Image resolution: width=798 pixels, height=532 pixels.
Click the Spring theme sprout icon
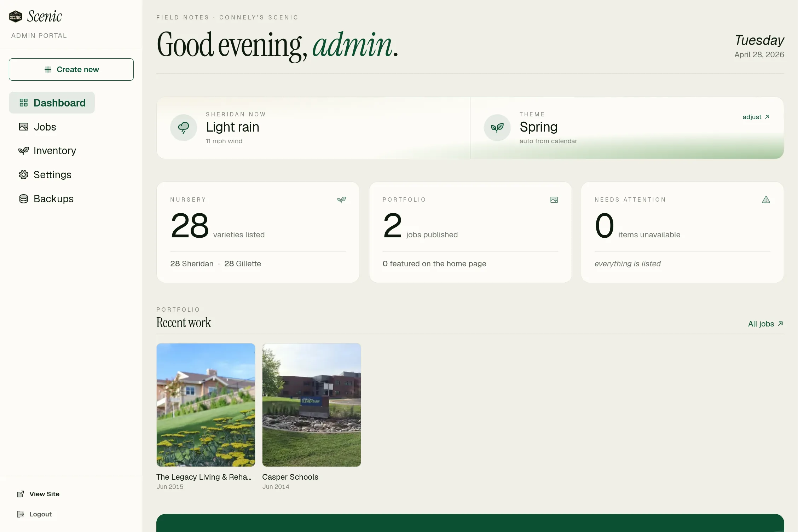(x=497, y=128)
